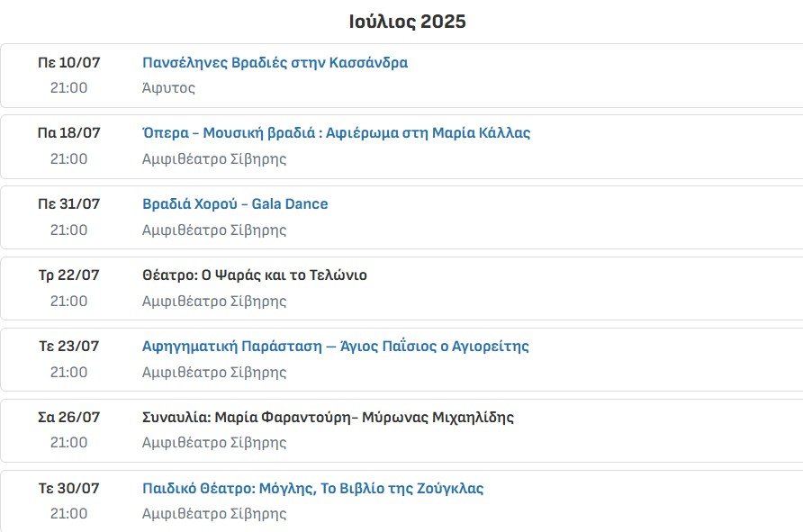803x532 pixels.
Task: Open the Πανσέληνες Βραδιές στην Κασσάνδρα event link
Action: (x=275, y=63)
